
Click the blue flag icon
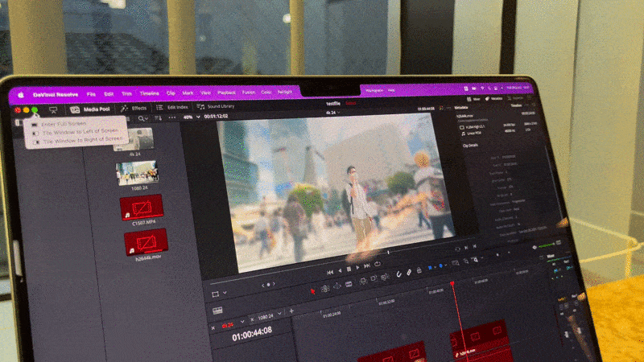[x=430, y=268]
